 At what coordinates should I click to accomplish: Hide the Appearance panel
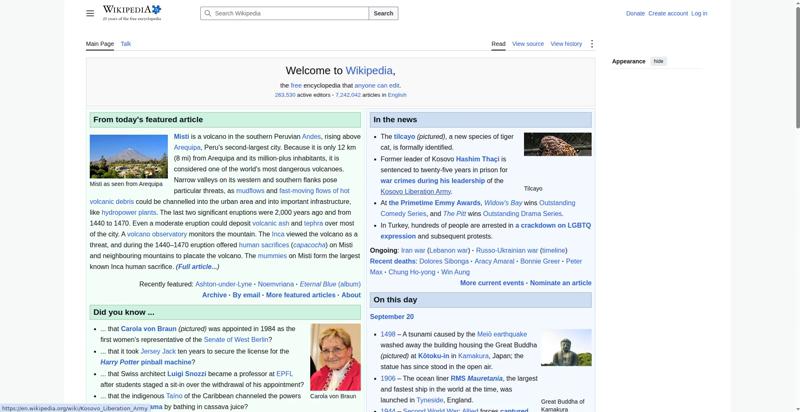(659, 61)
